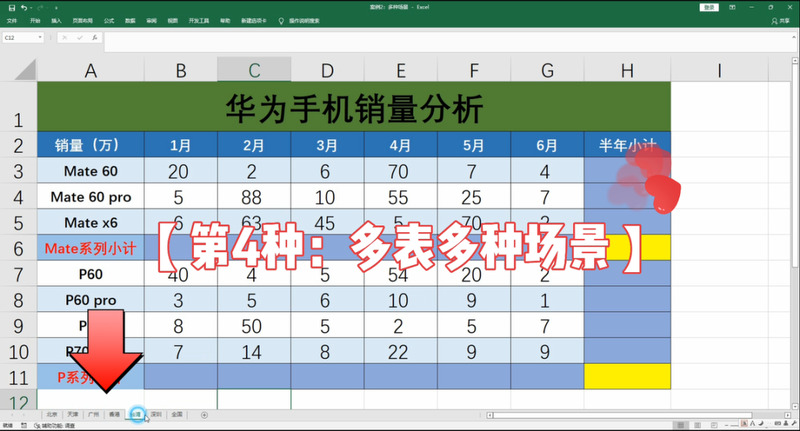Select column C header
This screenshot has height=431, width=800.
(254, 70)
